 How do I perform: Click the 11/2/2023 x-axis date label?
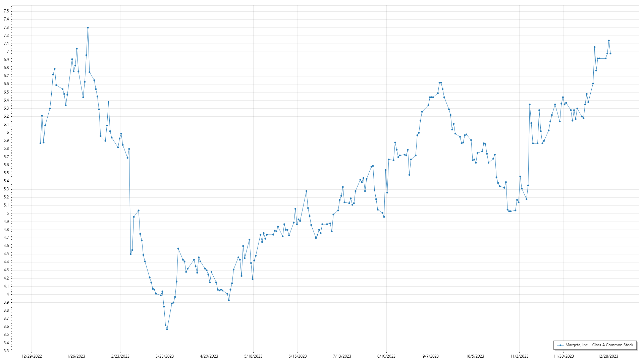click(519, 356)
